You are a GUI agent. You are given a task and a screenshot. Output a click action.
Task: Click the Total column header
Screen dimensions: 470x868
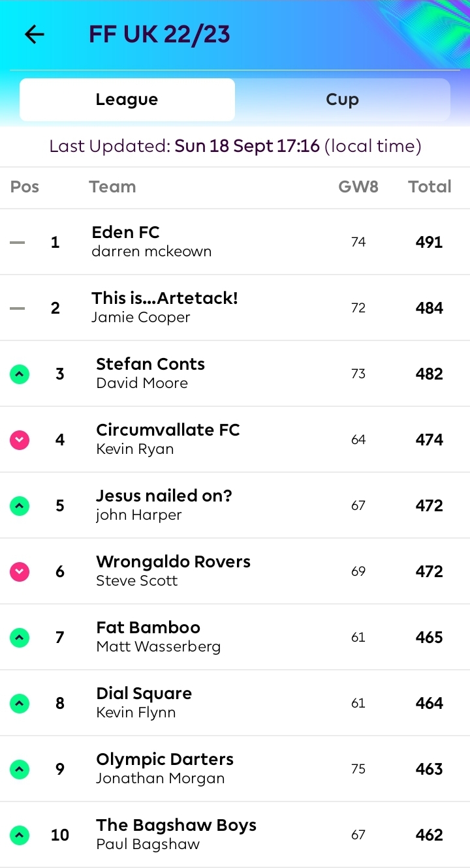tap(430, 187)
